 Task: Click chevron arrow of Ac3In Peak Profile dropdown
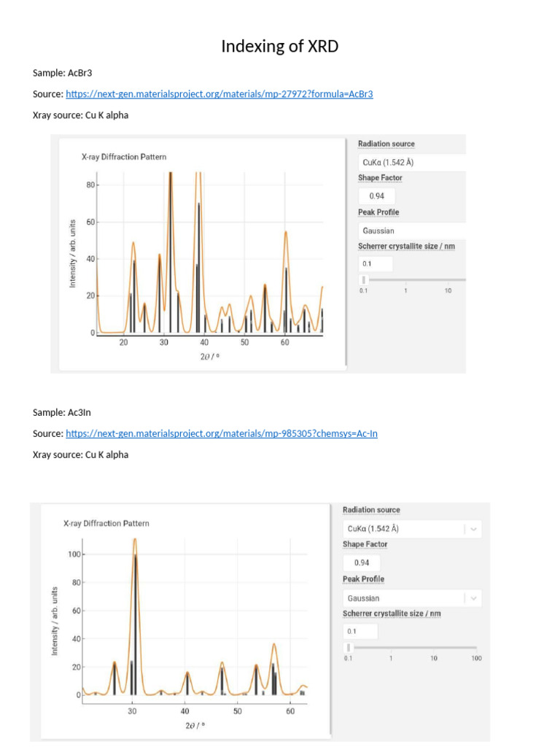pyautogui.click(x=474, y=598)
